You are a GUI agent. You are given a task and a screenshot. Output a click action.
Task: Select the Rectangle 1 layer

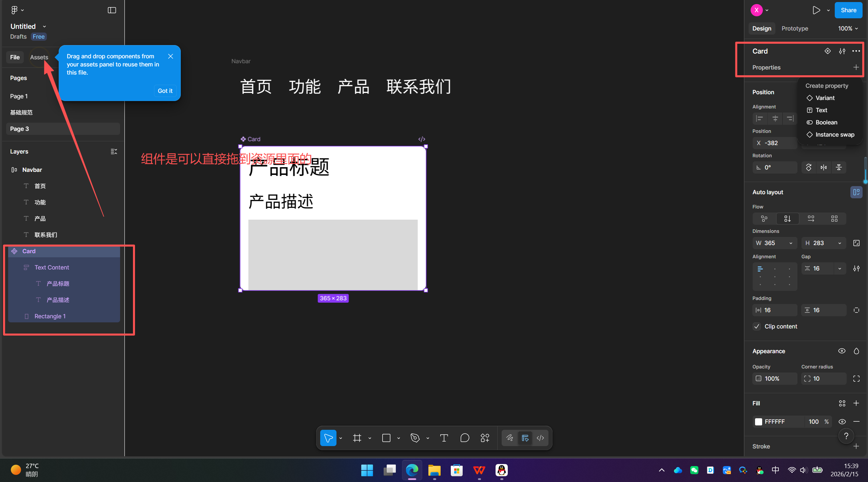50,316
